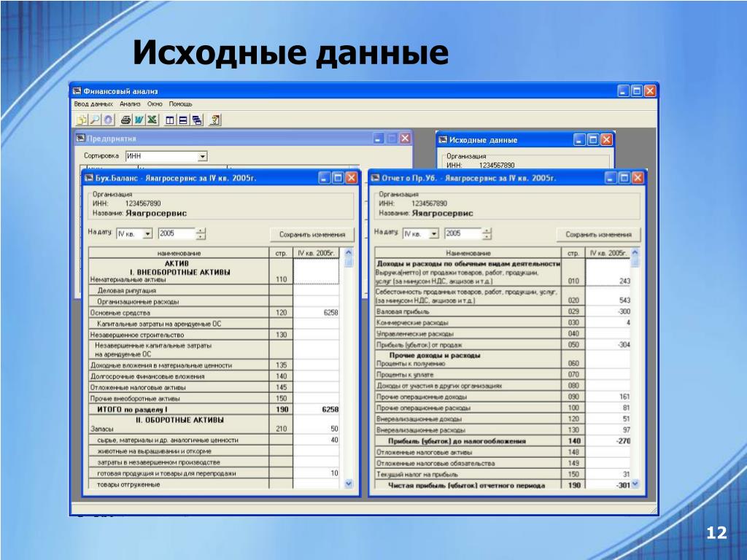Click Наименование column header in Отчет table
Viewport: 747px width, 560px height.
tap(468, 253)
